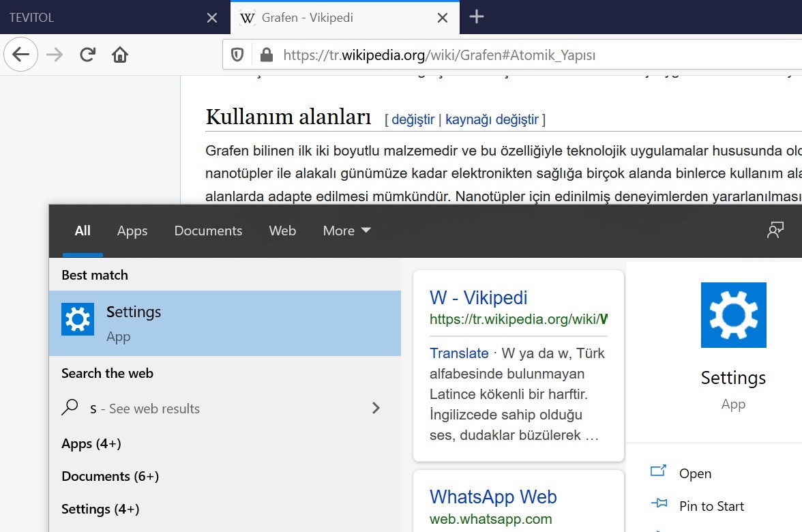Expand the Apps (4+) results group

tap(91, 443)
